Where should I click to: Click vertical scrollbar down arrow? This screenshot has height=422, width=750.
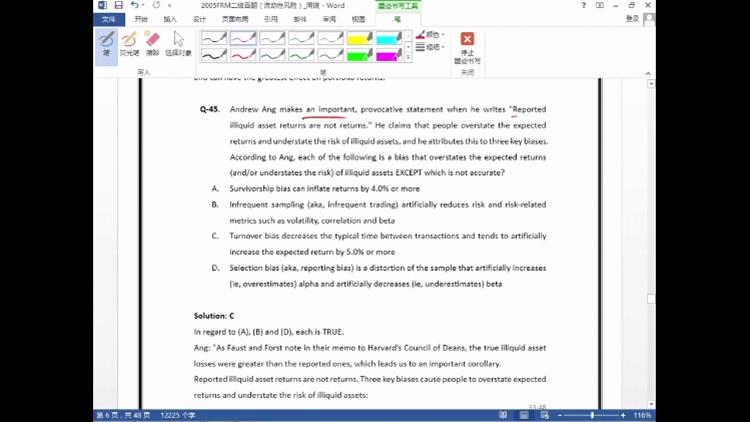(x=651, y=405)
